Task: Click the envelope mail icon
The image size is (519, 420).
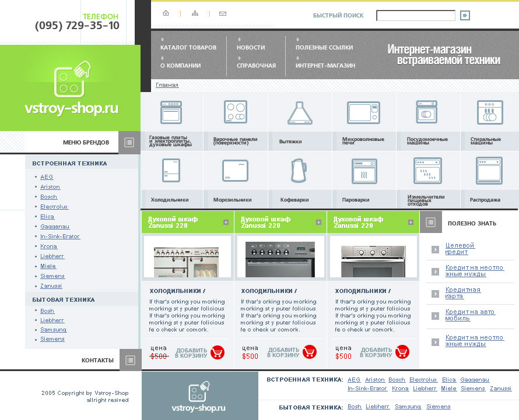Action: [223, 13]
